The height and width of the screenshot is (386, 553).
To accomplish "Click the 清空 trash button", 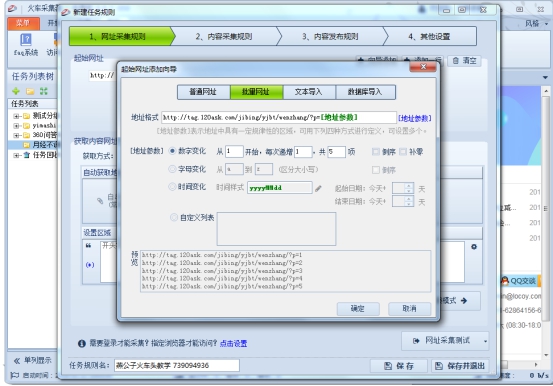I will (x=464, y=61).
